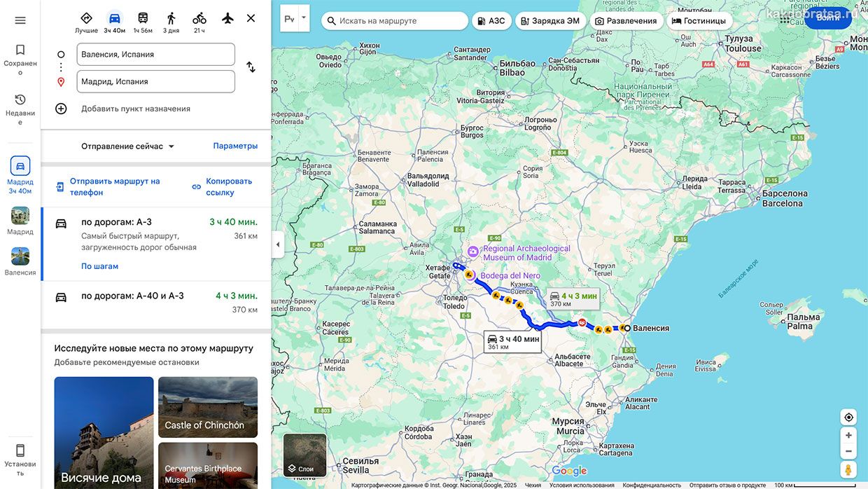This screenshot has width=868, height=489.
Task: Edit the Madrid, Spain destination field
Action: pyautogui.click(x=156, y=81)
